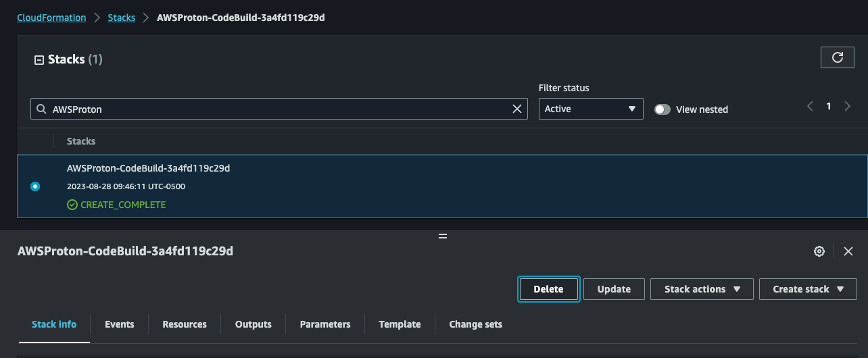Open Stack actions dropdown

pos(702,289)
